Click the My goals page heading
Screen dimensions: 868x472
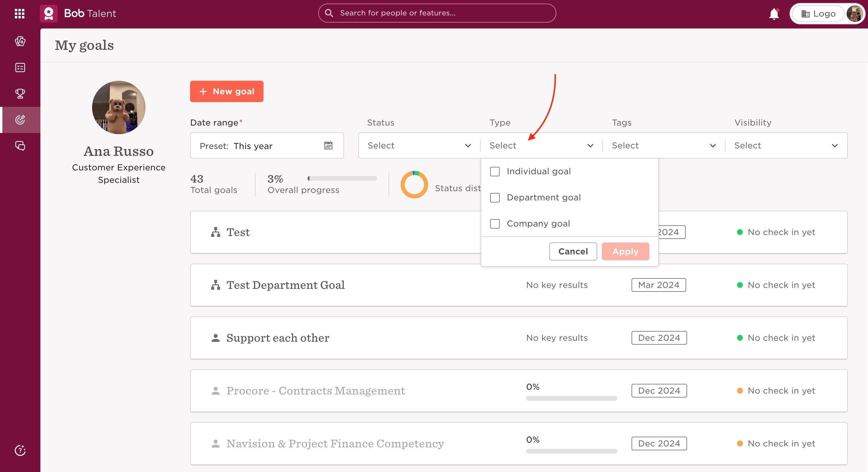coord(84,45)
